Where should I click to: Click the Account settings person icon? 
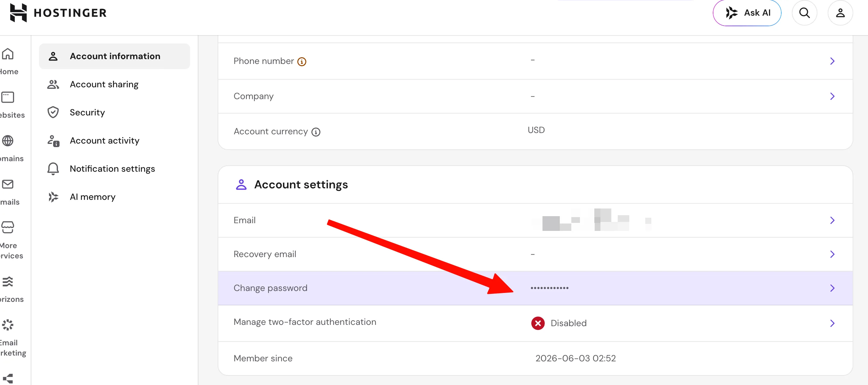(x=241, y=185)
